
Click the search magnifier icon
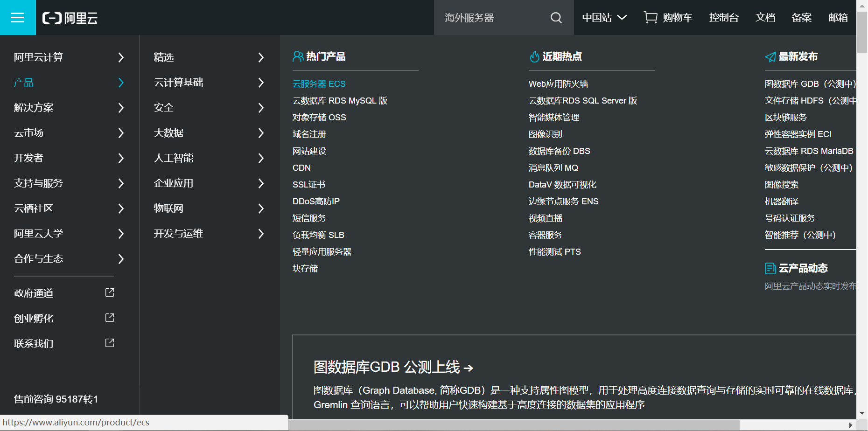coord(556,17)
